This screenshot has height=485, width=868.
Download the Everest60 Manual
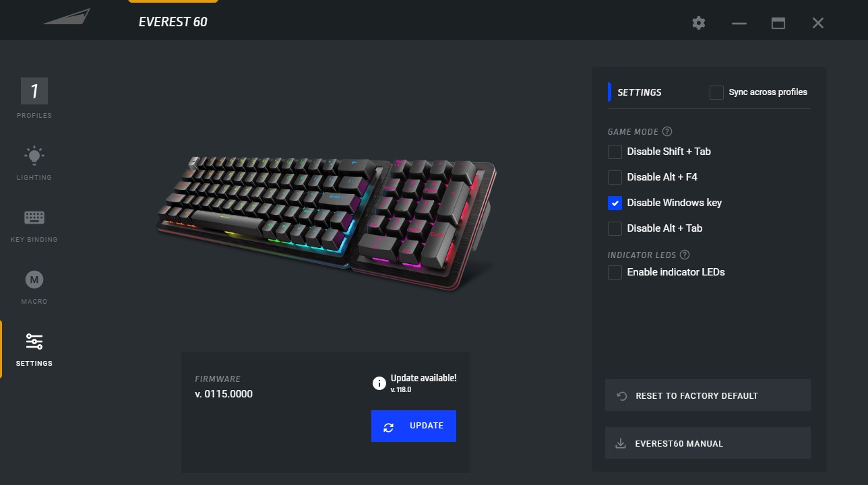pyautogui.click(x=708, y=443)
